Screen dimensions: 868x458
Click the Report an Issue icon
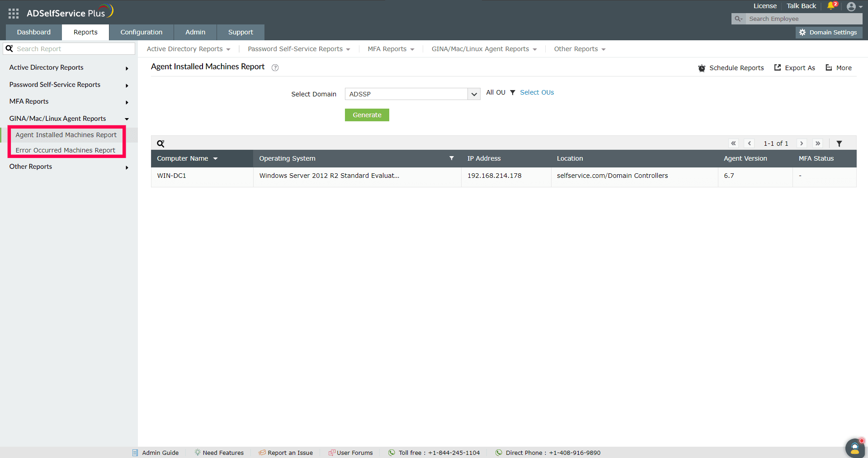tap(262, 453)
